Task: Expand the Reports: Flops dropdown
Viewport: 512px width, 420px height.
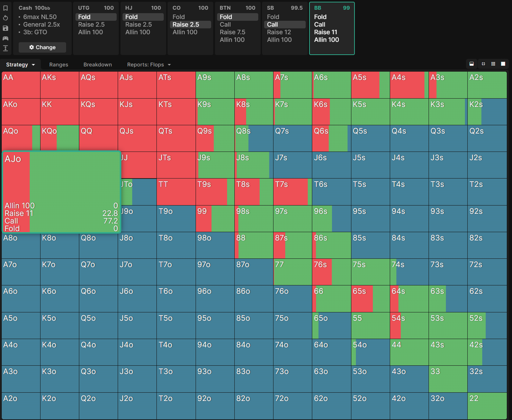Action: point(149,65)
